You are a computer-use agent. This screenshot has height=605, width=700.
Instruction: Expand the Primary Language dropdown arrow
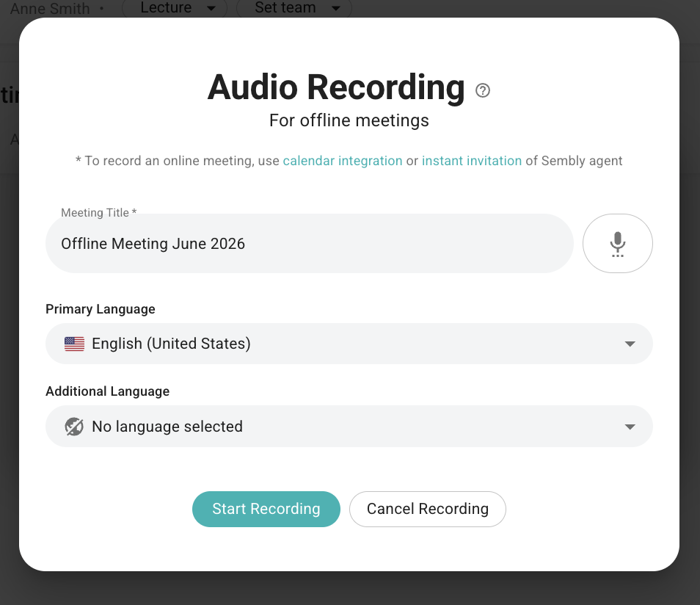click(x=630, y=344)
